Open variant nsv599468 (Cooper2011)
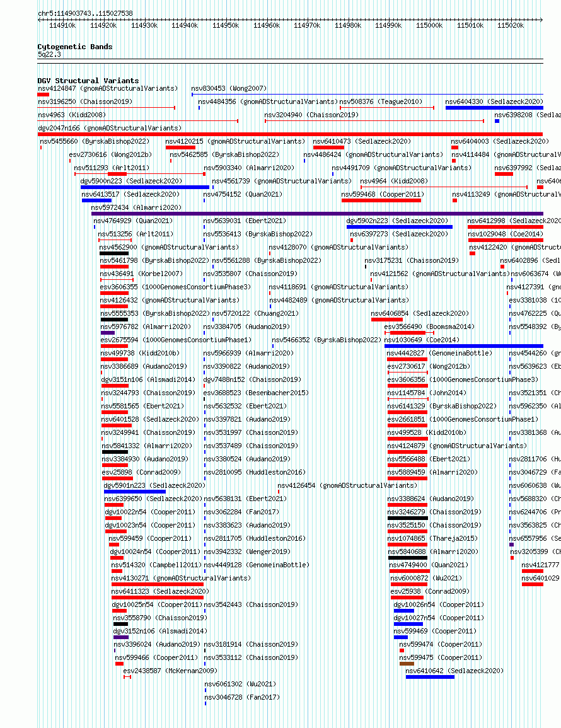Image resolution: width=561 pixels, height=728 pixels. pyautogui.click(x=383, y=194)
